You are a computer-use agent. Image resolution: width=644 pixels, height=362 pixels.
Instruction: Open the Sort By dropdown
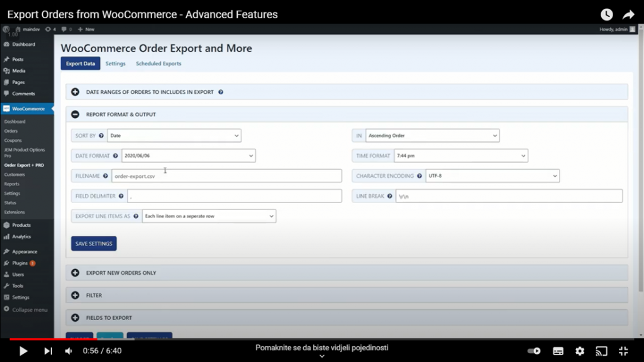click(174, 136)
